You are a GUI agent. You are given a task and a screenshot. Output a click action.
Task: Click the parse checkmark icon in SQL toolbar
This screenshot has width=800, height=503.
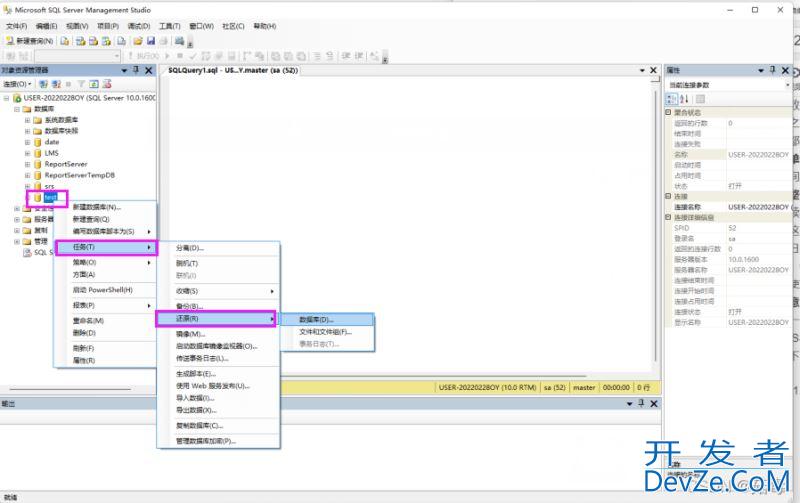tap(192, 56)
